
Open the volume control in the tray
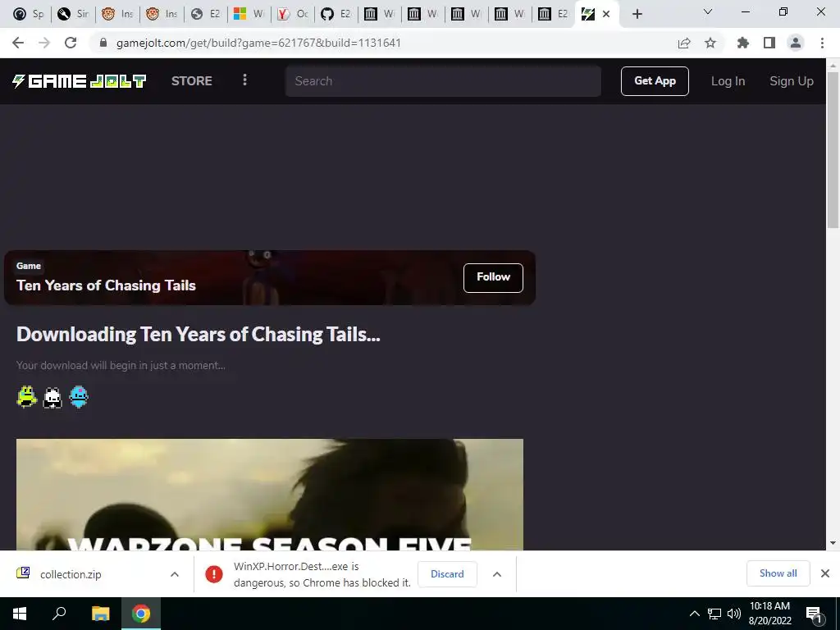tap(734, 614)
